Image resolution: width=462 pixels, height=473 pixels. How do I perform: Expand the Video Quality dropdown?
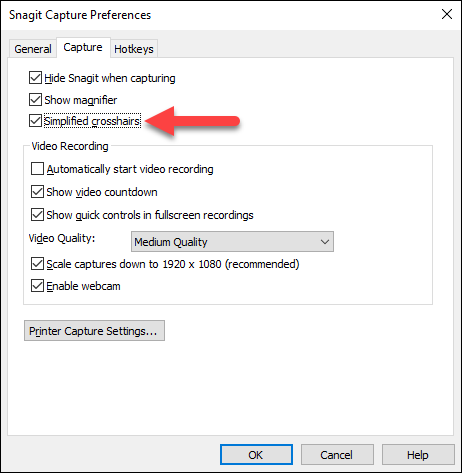tap(232, 242)
